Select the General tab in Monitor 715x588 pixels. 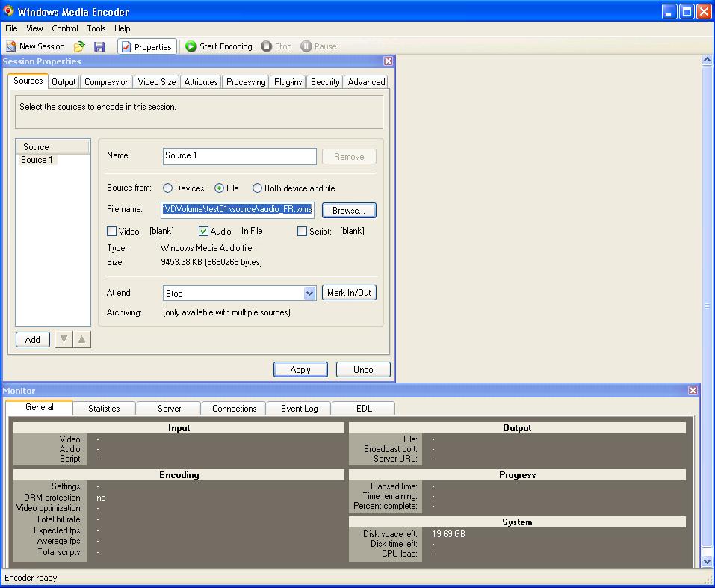(x=39, y=407)
